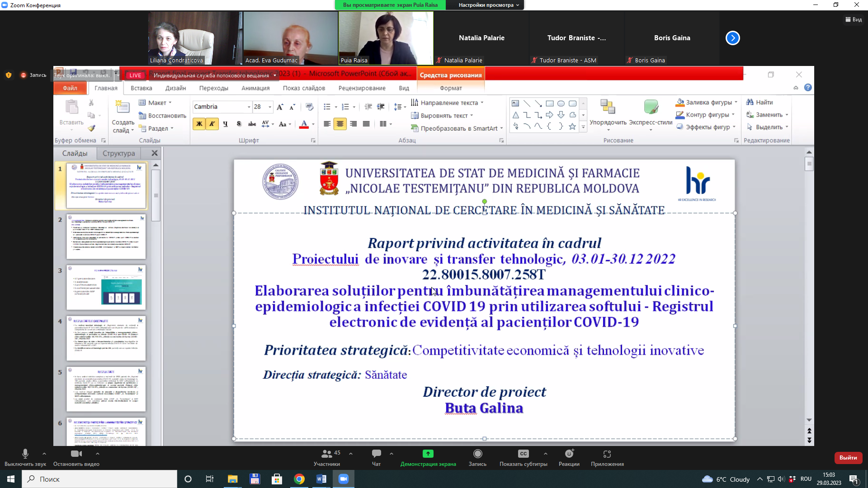
Task: Click the font color A icon
Action: (x=304, y=124)
